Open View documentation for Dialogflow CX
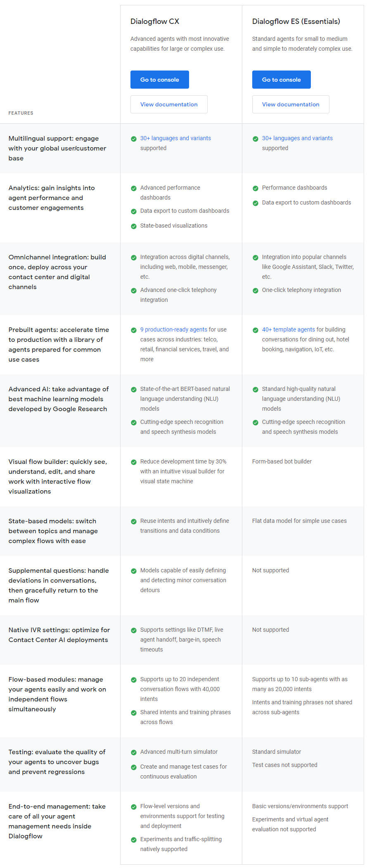 click(x=169, y=104)
